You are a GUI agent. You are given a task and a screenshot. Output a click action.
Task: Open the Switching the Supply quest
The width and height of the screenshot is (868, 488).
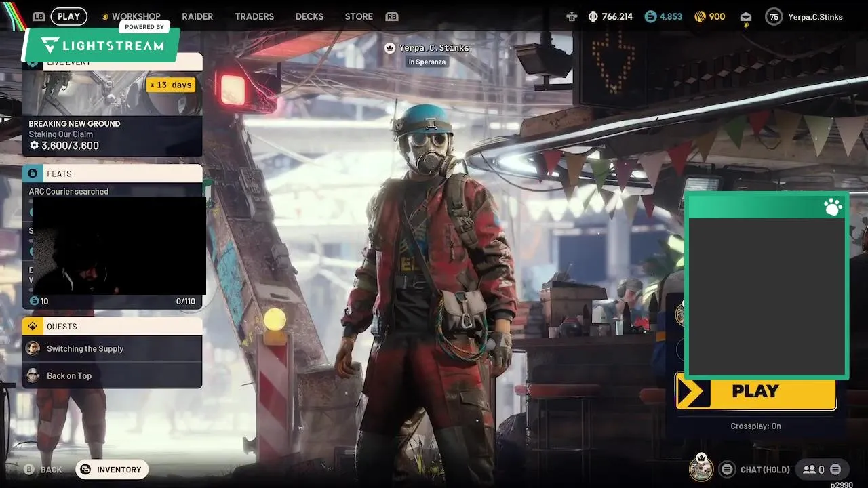(x=112, y=348)
